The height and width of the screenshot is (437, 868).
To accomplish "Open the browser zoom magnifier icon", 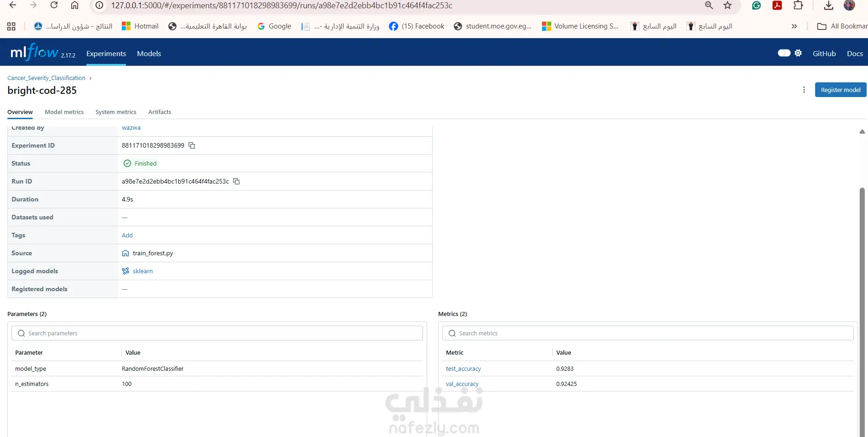I will click(709, 6).
